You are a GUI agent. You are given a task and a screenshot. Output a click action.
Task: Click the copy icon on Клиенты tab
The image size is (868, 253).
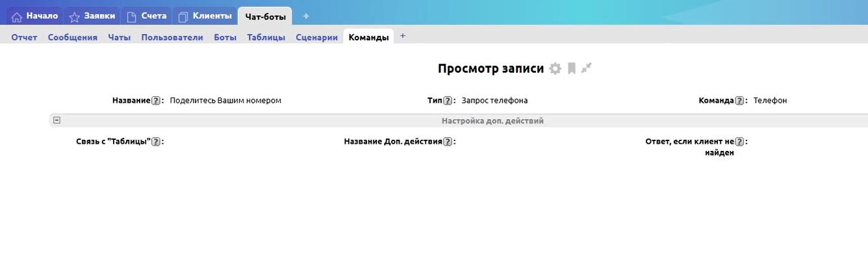pos(183,17)
